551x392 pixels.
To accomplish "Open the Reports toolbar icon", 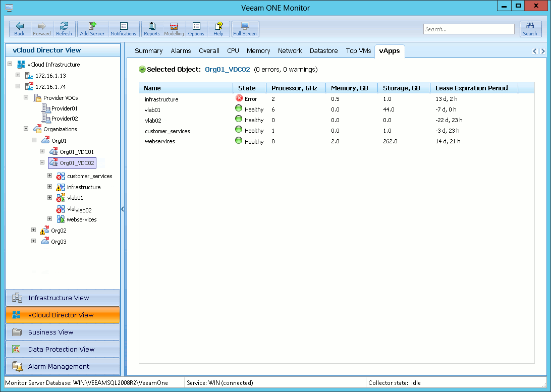I will (152, 29).
